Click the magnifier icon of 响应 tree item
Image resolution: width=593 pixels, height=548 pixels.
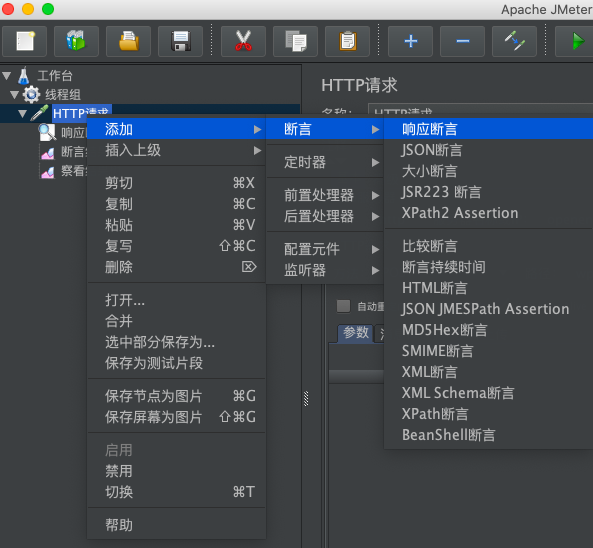pos(47,132)
